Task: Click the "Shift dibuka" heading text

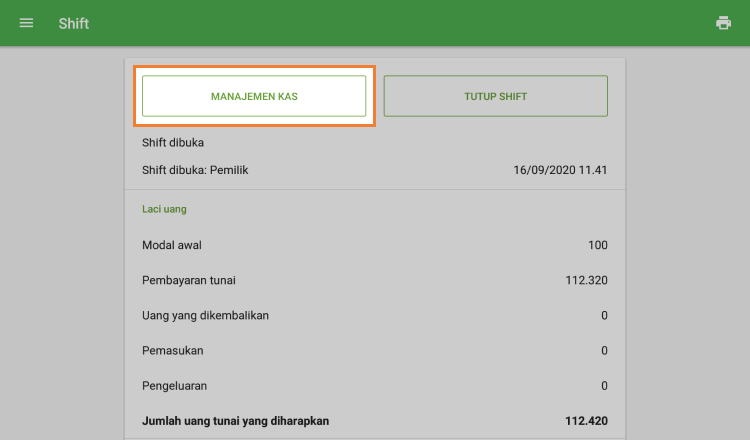Action: click(173, 143)
